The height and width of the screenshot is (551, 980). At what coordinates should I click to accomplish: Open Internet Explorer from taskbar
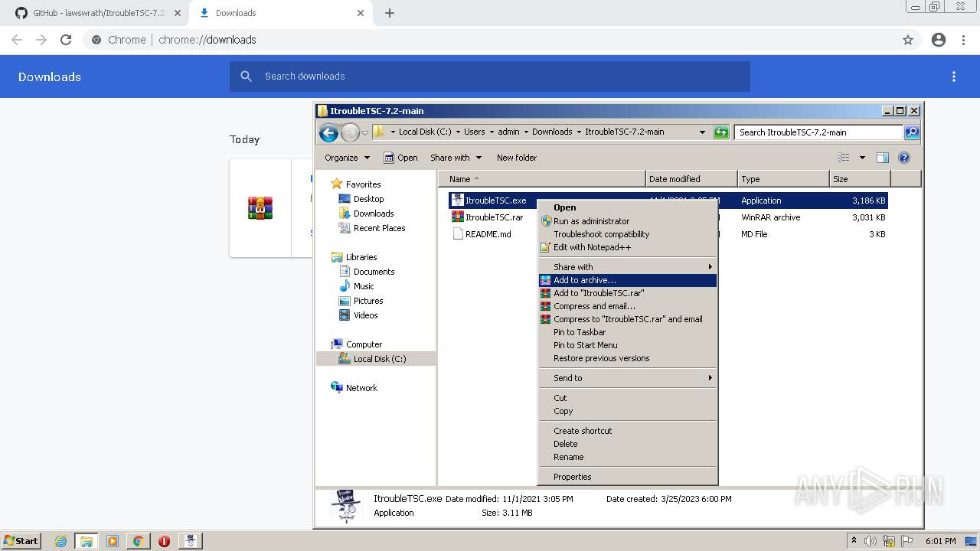click(x=61, y=541)
